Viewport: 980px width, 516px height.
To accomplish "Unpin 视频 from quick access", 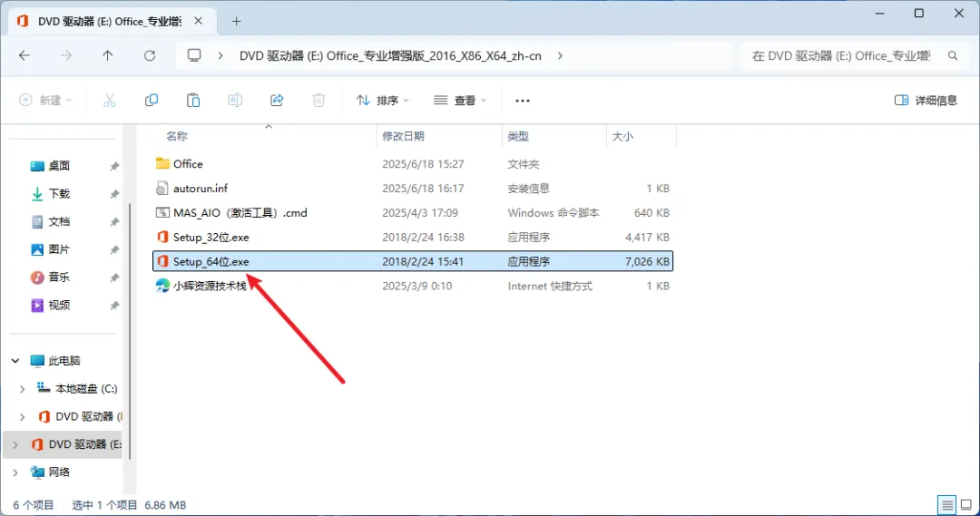I will (114, 306).
